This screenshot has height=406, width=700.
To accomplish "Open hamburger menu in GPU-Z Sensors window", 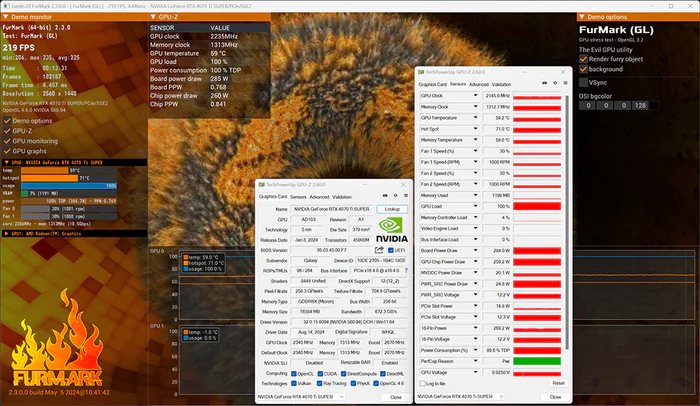I will (565, 83).
